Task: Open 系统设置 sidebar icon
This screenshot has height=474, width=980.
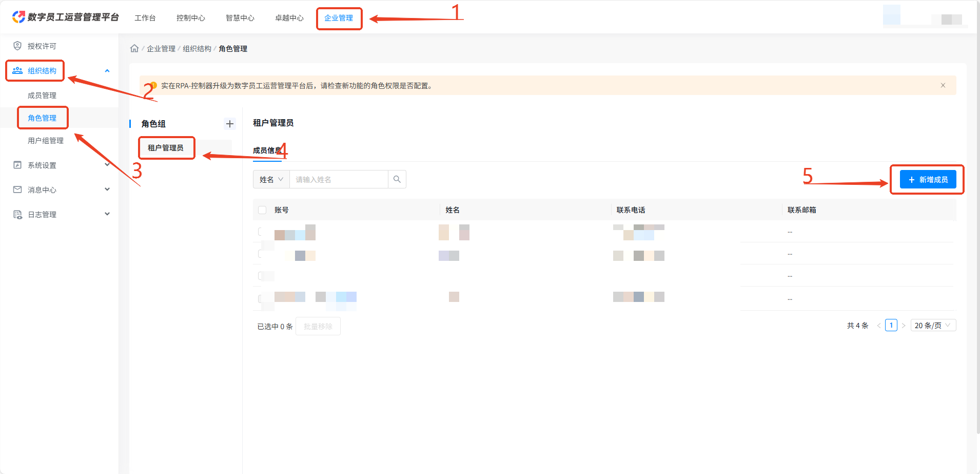Action: click(x=17, y=165)
